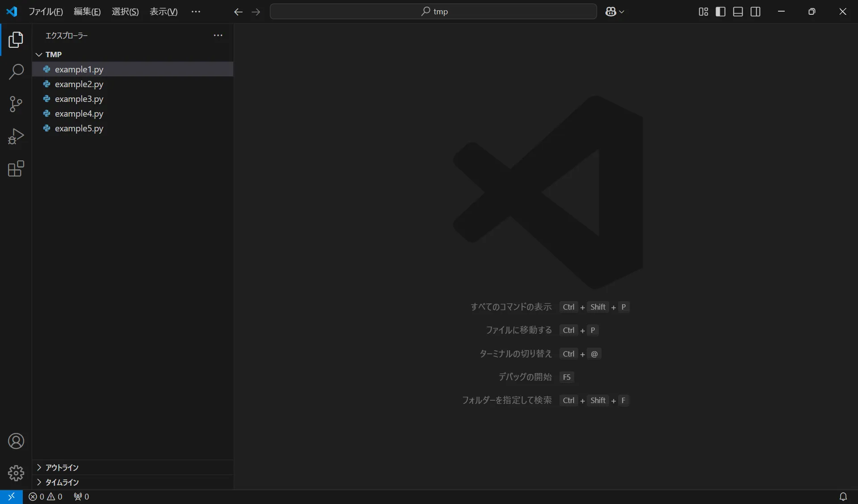Click the すべてのコマンドの表示 hint text
The width and height of the screenshot is (858, 504).
coord(511,307)
